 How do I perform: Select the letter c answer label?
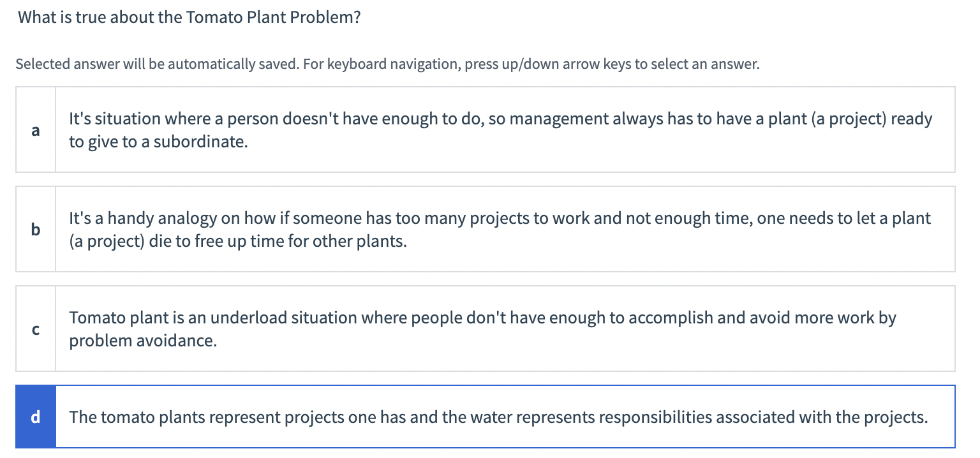point(36,329)
